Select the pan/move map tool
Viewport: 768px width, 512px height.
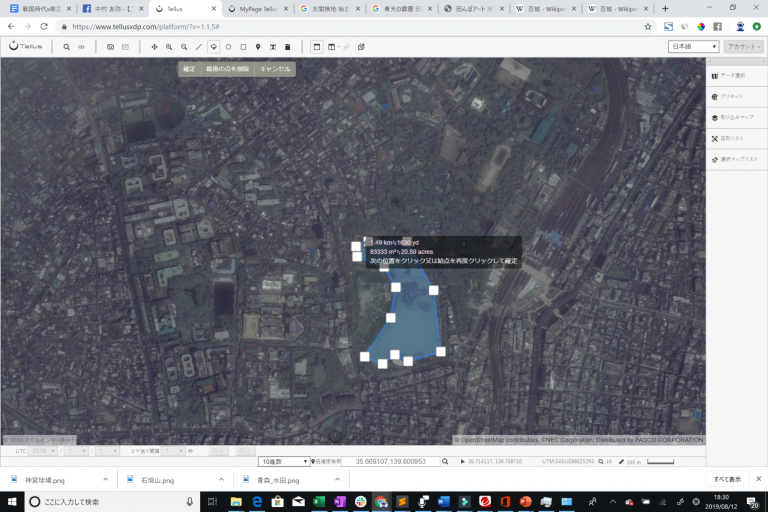tap(154, 47)
